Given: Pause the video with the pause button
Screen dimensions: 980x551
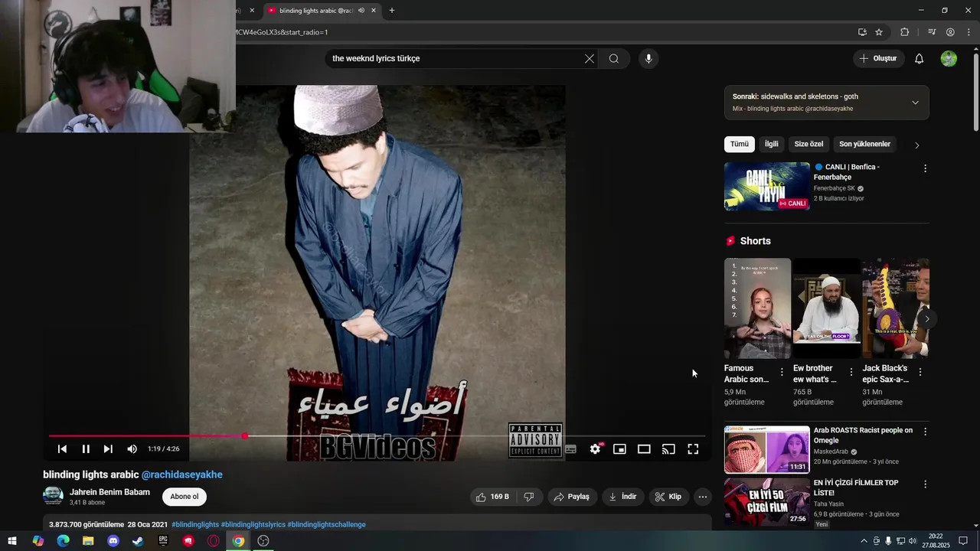Looking at the screenshot, I should (86, 449).
